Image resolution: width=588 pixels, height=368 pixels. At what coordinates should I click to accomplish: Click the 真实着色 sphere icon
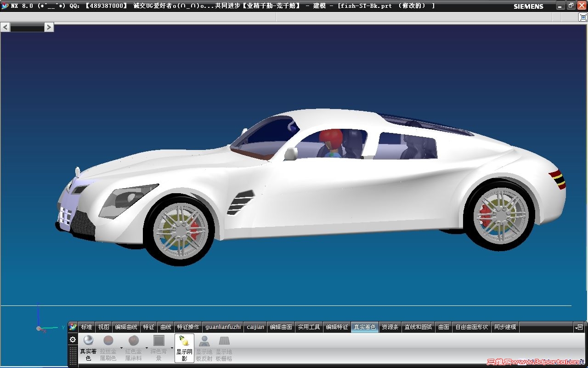[x=88, y=340]
